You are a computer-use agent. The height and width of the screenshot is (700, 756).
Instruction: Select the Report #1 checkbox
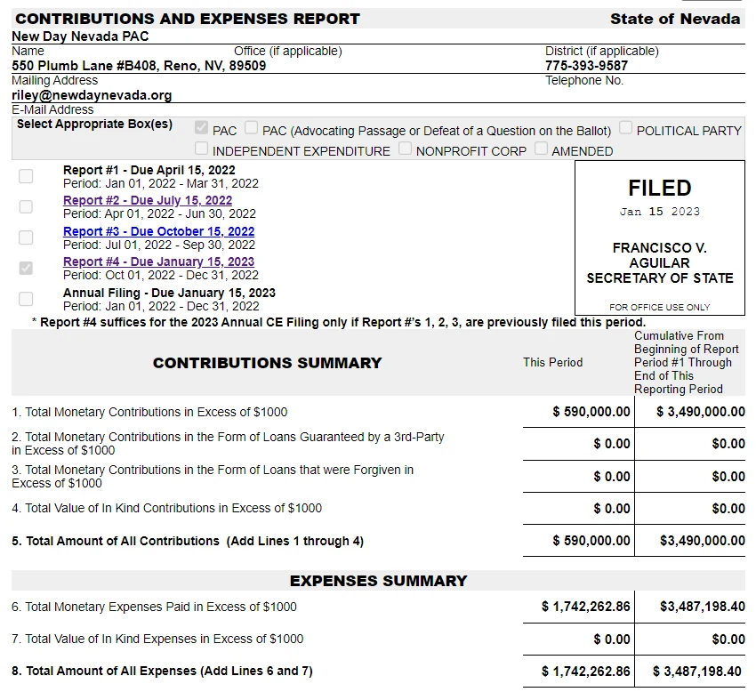coord(26,176)
